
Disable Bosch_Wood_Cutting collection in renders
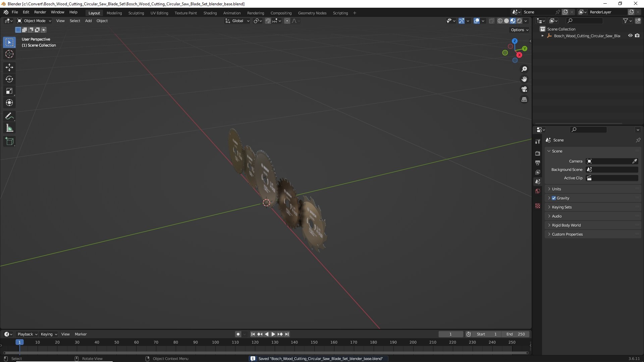point(637,36)
